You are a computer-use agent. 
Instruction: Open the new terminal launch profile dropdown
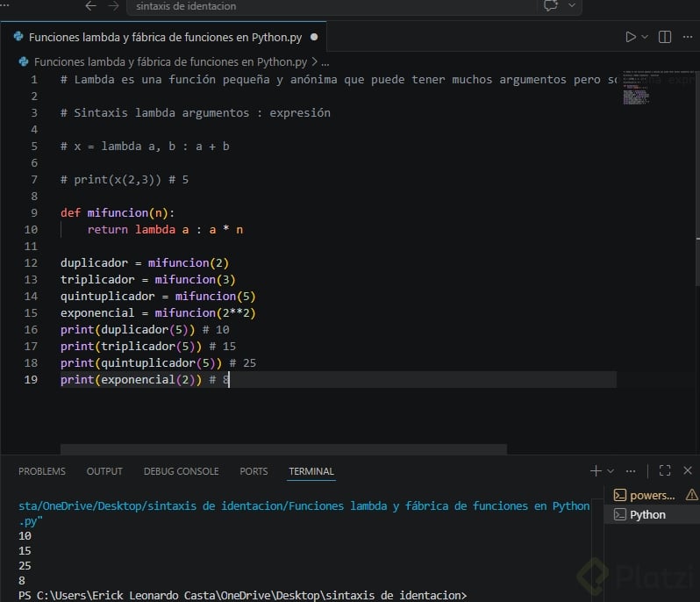[611, 471]
